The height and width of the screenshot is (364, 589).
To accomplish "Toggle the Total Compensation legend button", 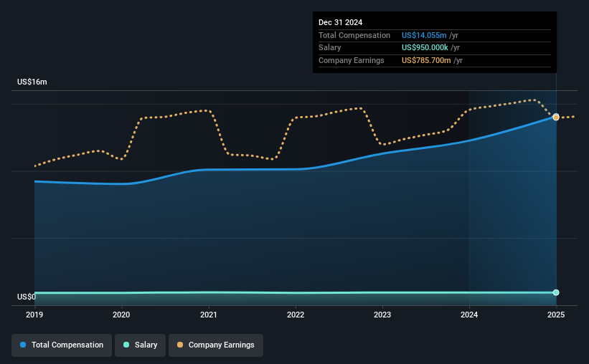I will click(62, 345).
